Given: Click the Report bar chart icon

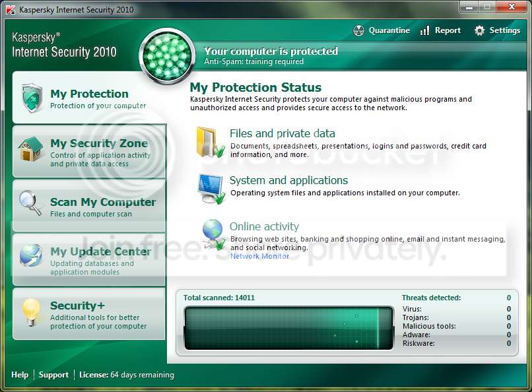Looking at the screenshot, I should point(425,30).
